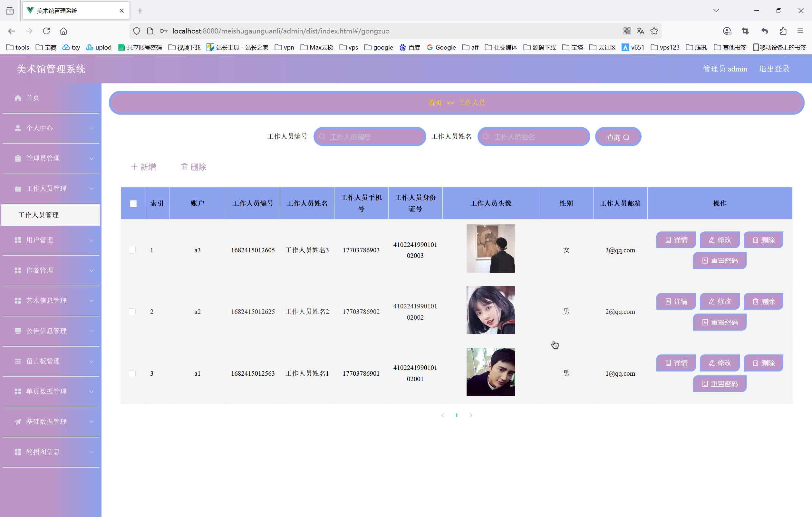Screen dimensions: 812x517
Task: Click 管理员 admin in header
Action: pos(725,69)
